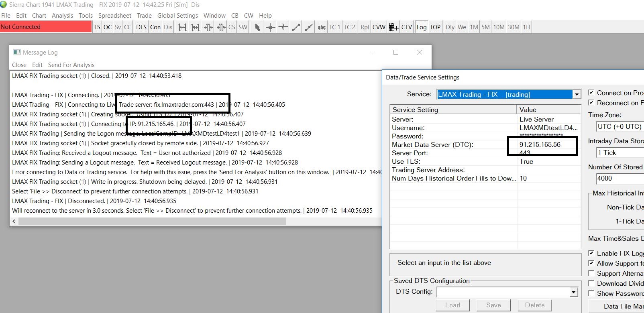
Task: Click the CVW toolbar button
Action: [379, 27]
